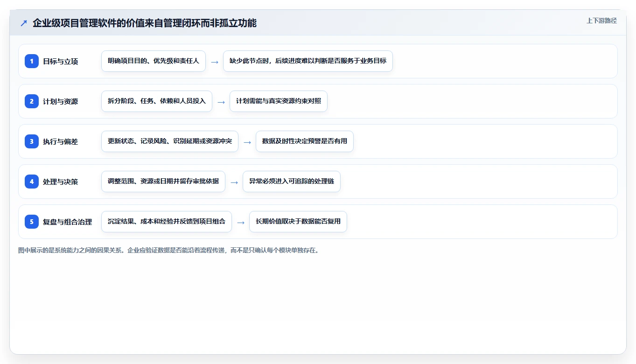Click the arrow in the 处理与决策 row
636x364 pixels.
tap(234, 182)
